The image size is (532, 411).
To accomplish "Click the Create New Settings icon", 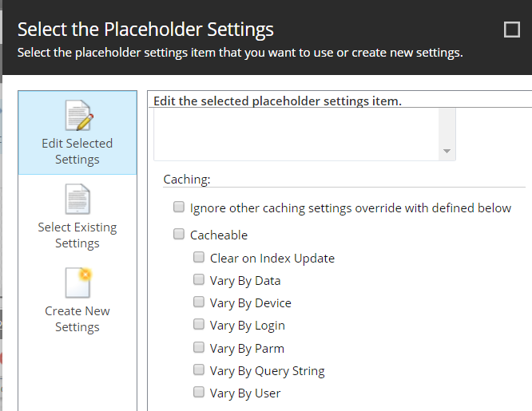I will (x=78, y=283).
